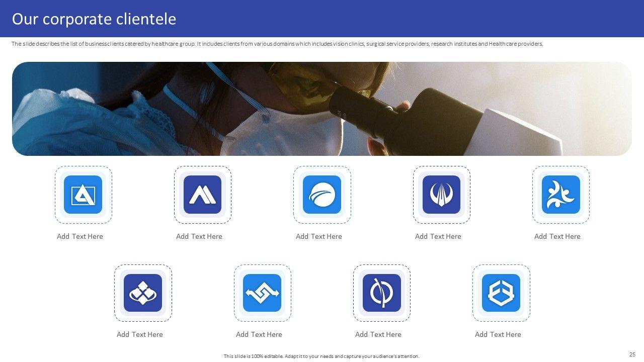Select the triangle emblem client logo
The height and width of the screenshot is (362, 644).
point(83,195)
